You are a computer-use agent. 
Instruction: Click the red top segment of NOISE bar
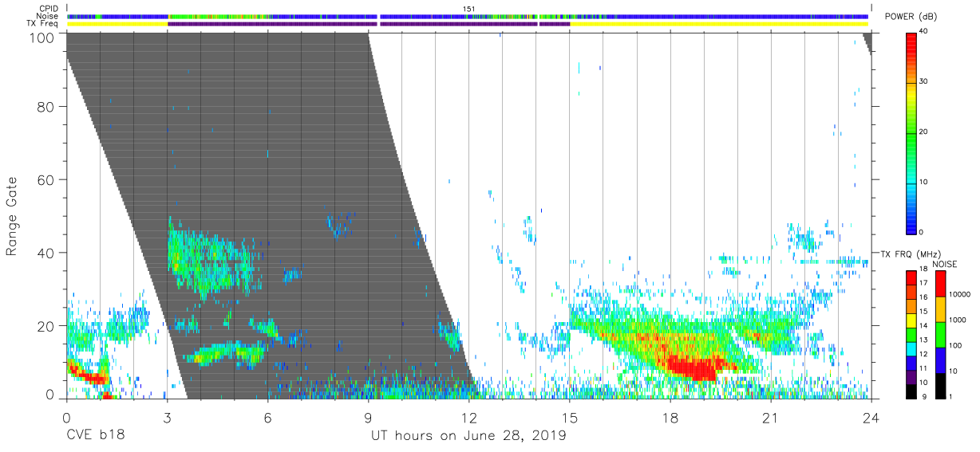(x=941, y=284)
